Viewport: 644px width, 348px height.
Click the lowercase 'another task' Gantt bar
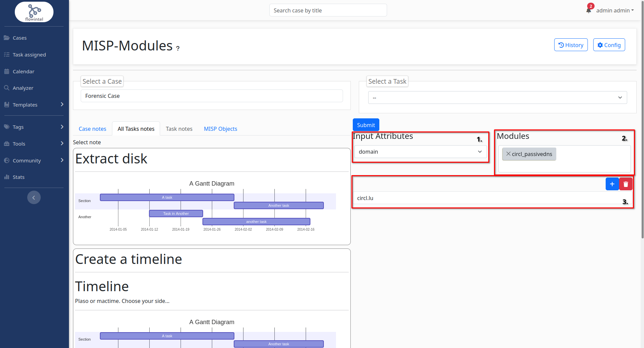256,222
